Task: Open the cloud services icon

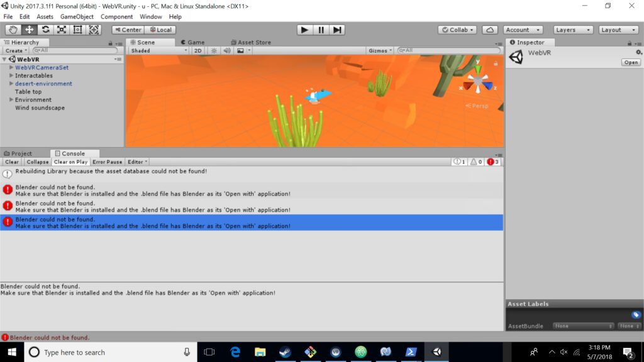Action: click(489, 30)
